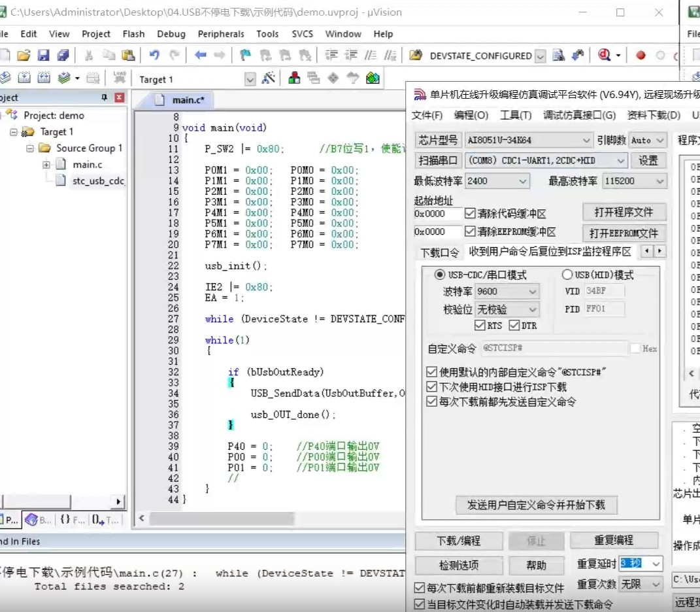Paste from clipboard toolbar icon

click(x=128, y=56)
